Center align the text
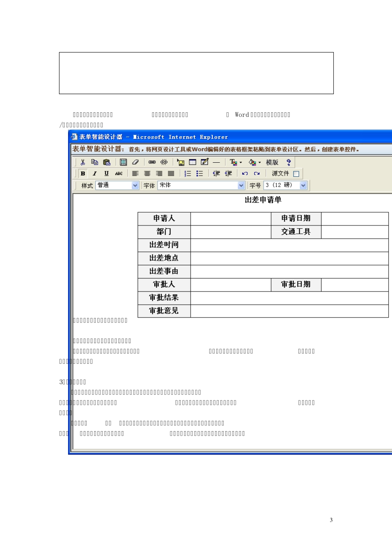The height and width of the screenshot is (555, 392). pos(147,173)
